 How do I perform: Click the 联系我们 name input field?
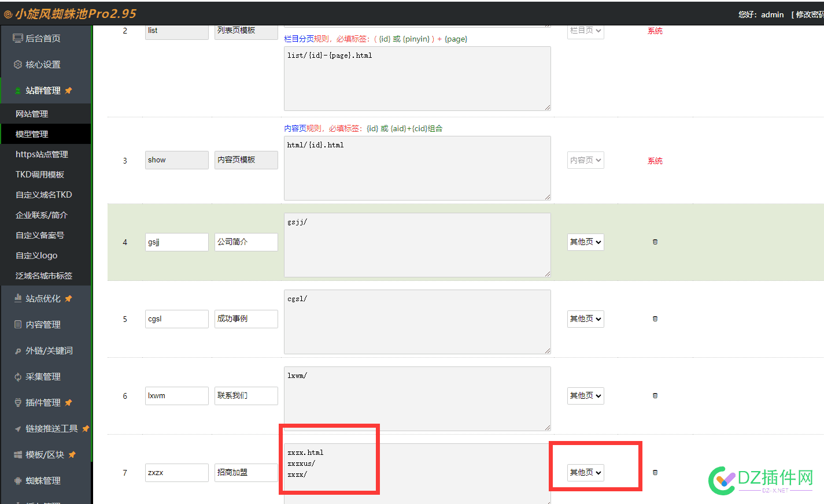pos(246,396)
